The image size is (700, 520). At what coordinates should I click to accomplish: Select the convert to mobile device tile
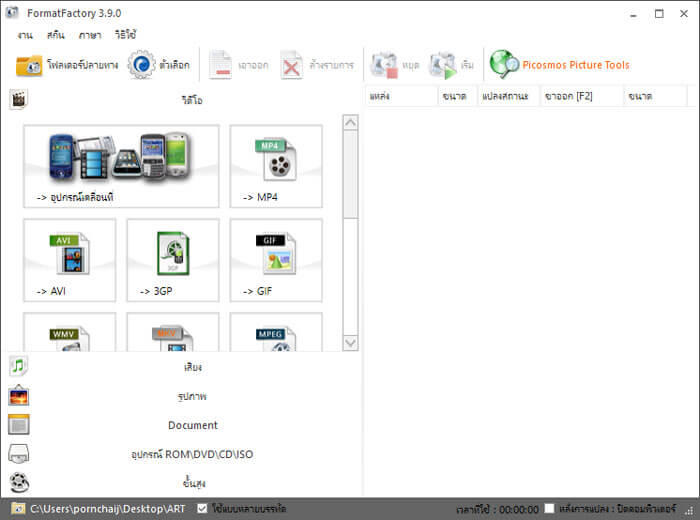pos(121,166)
